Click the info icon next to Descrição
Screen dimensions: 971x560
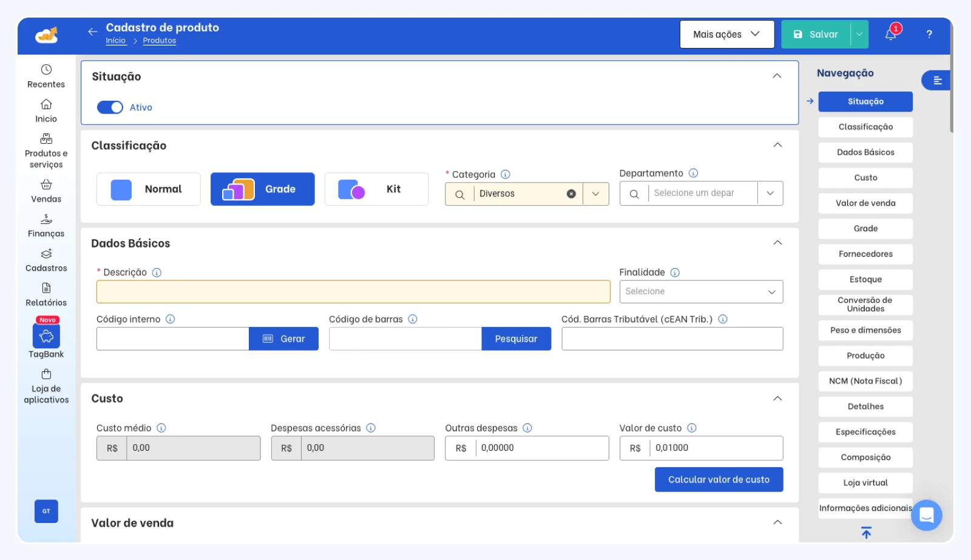[x=157, y=272]
